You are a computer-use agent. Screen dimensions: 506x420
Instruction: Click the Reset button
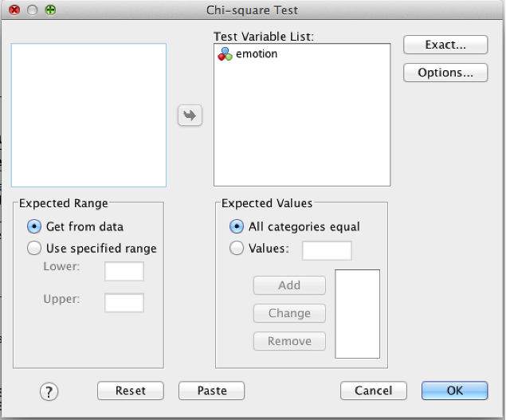tap(131, 391)
